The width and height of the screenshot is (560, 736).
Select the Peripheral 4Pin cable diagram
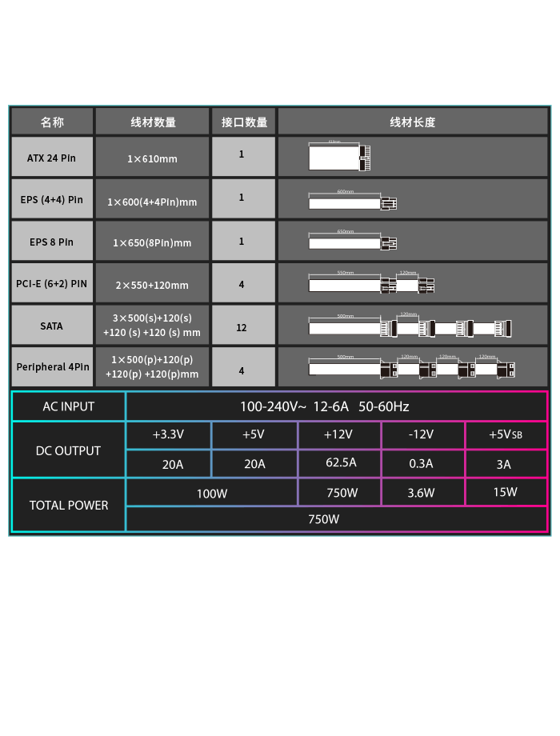coord(411,368)
